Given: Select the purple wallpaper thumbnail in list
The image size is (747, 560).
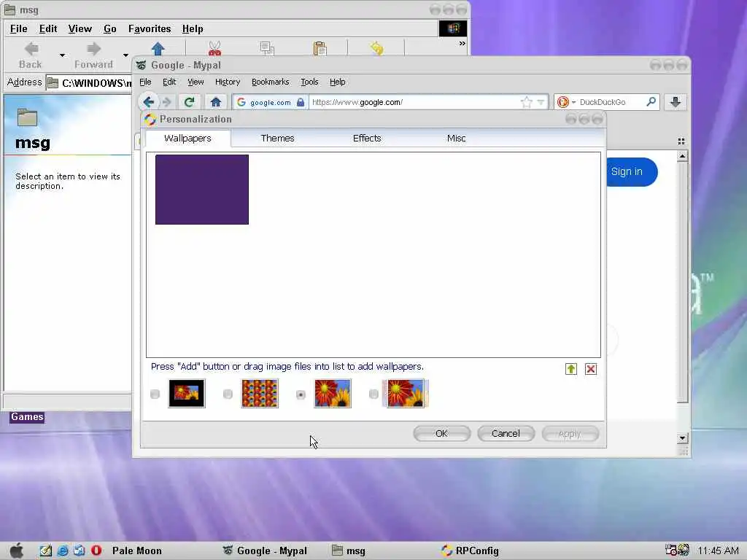Looking at the screenshot, I should tap(202, 190).
